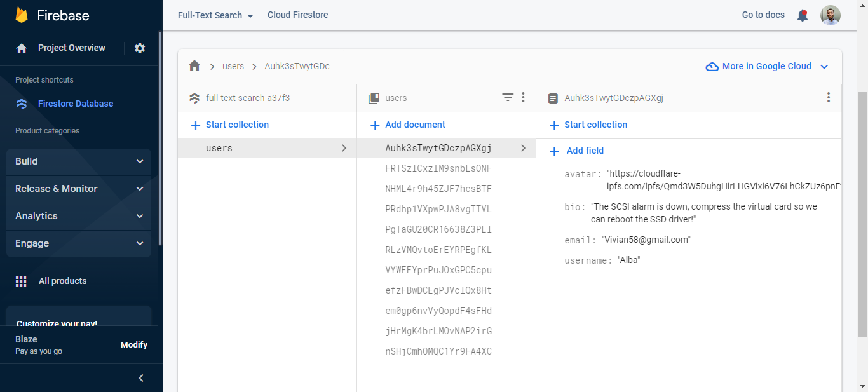
Task: Click the breadcrumb home icon
Action: 194,66
